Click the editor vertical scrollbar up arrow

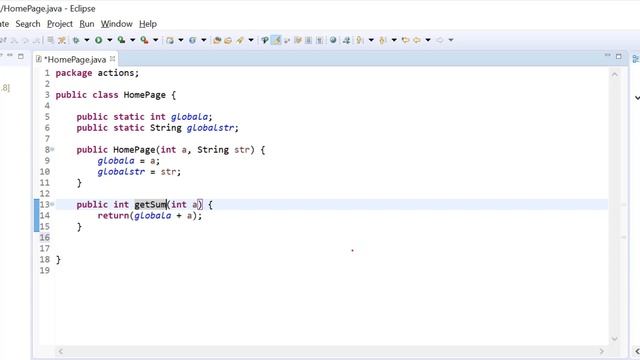[x=615, y=75]
